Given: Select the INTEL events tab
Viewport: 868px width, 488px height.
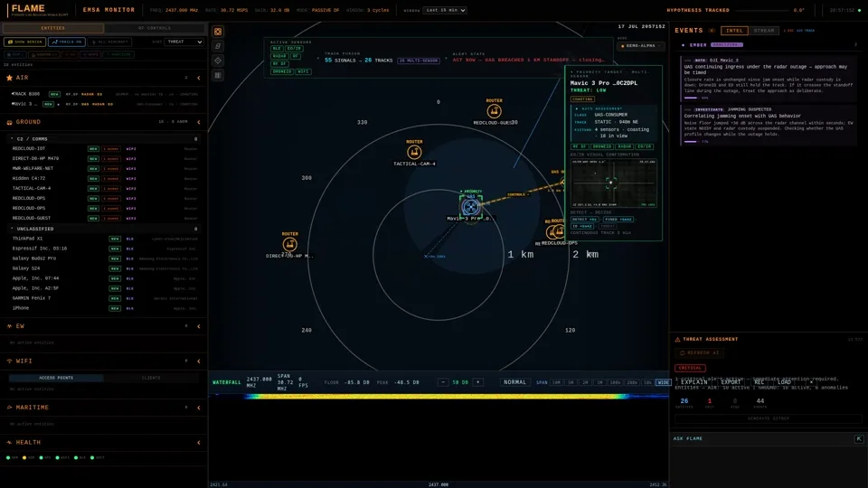Looking at the screenshot, I should (734, 31).
